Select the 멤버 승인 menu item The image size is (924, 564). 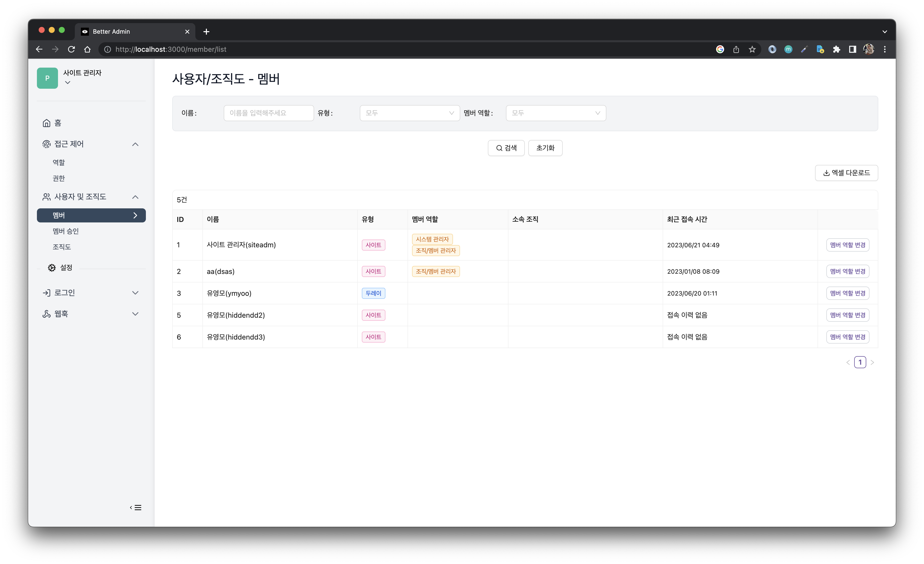(66, 231)
